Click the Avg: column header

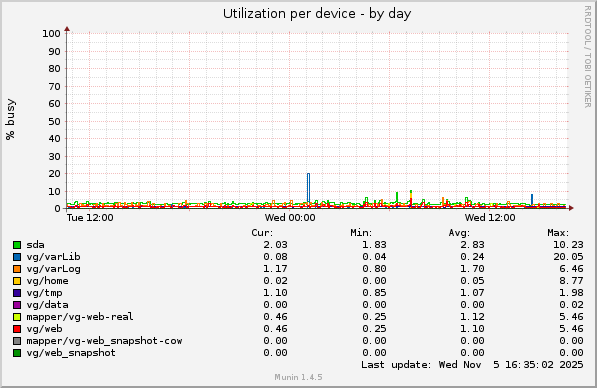[x=459, y=233]
